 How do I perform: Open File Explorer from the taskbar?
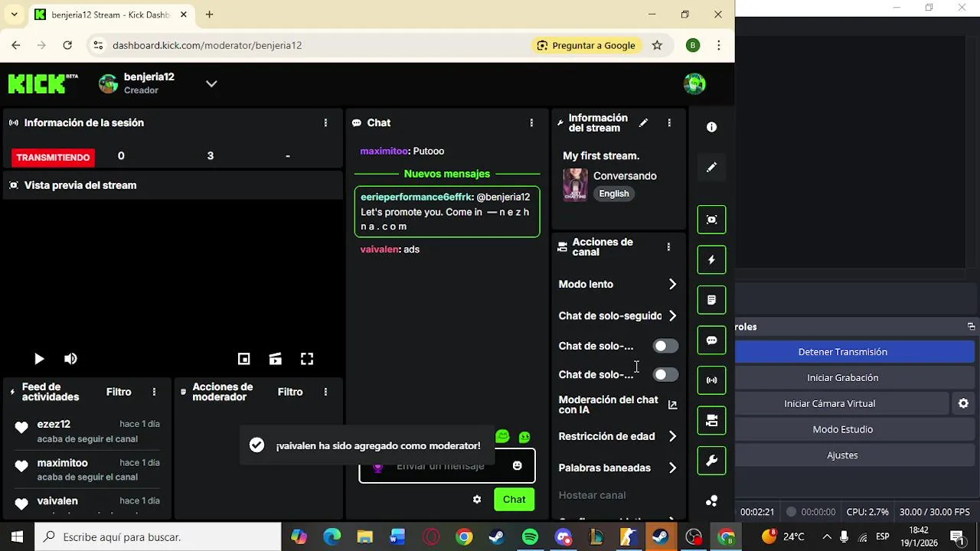coord(364,537)
